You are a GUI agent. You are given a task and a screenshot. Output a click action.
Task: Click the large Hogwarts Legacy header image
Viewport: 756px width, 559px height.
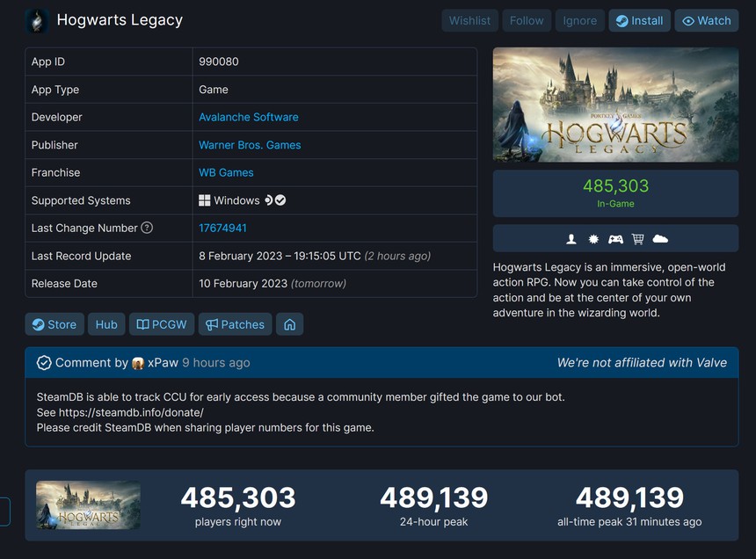tap(615, 105)
